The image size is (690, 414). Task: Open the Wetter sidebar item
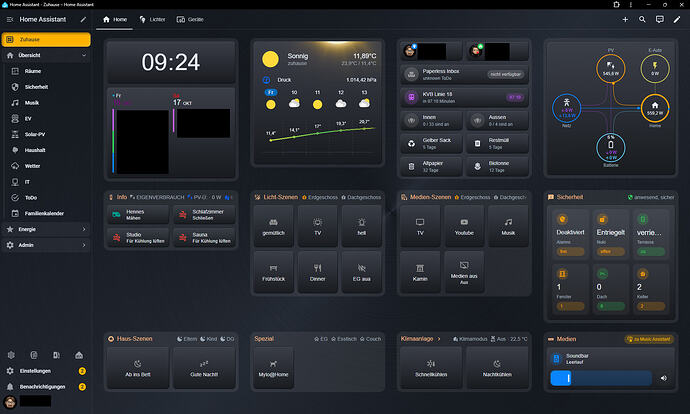point(46,166)
